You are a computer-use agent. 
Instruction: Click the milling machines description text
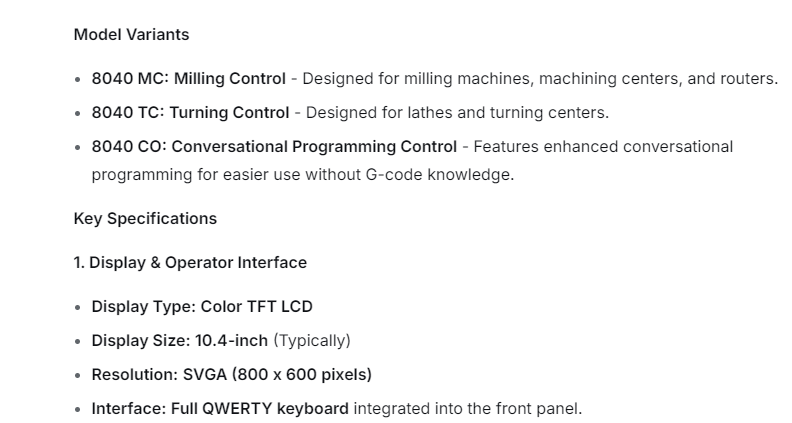540,78
